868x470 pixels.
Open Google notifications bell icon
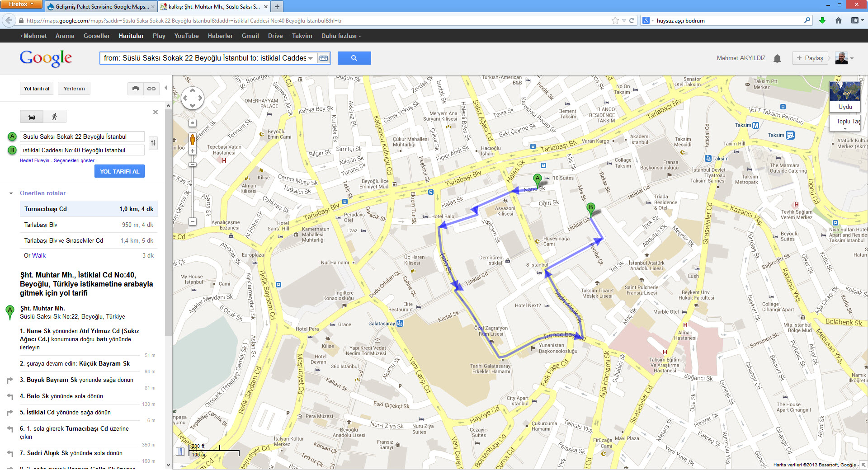(x=777, y=58)
